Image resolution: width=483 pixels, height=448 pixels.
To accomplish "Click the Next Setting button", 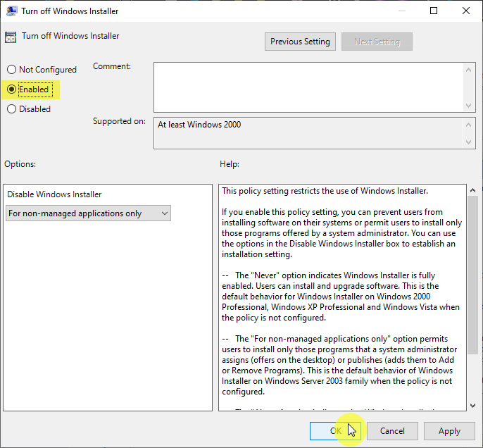I will [x=377, y=42].
